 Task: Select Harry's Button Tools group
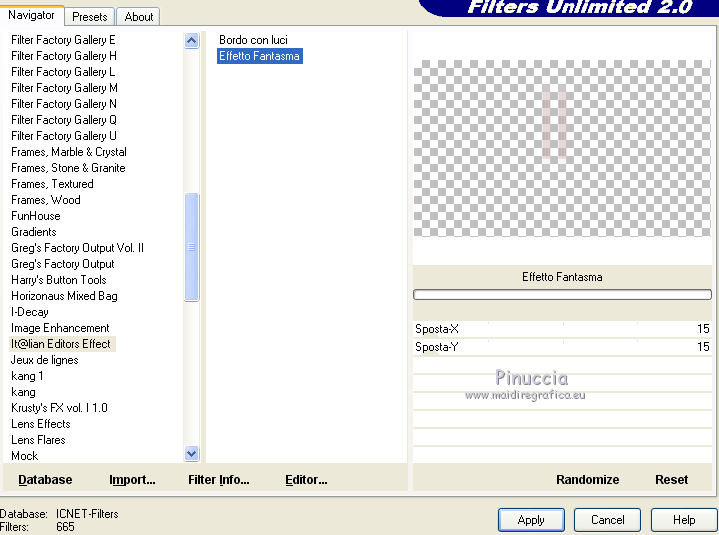coord(59,280)
